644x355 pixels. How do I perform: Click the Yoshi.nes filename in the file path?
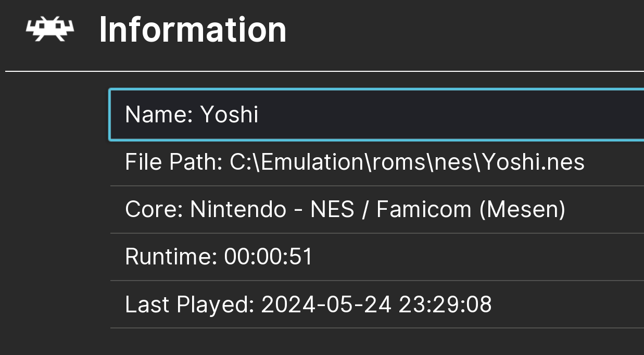point(533,162)
